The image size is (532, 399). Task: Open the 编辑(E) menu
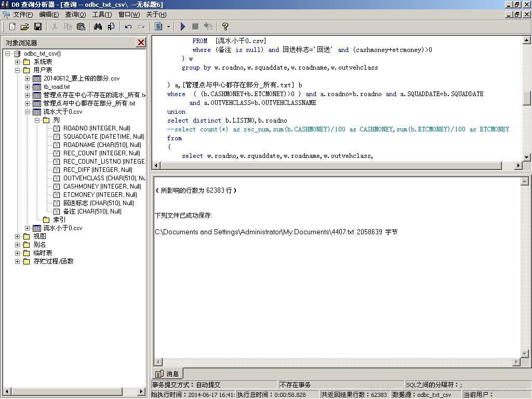(49, 15)
